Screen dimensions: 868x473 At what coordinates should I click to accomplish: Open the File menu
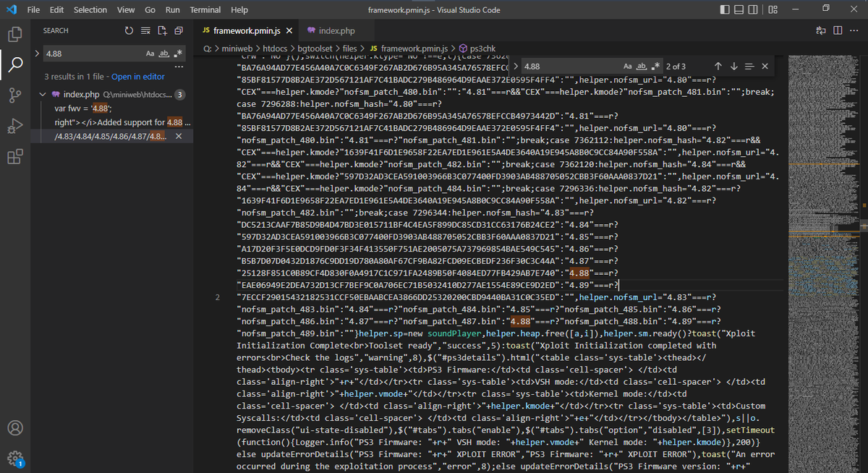pyautogui.click(x=33, y=10)
